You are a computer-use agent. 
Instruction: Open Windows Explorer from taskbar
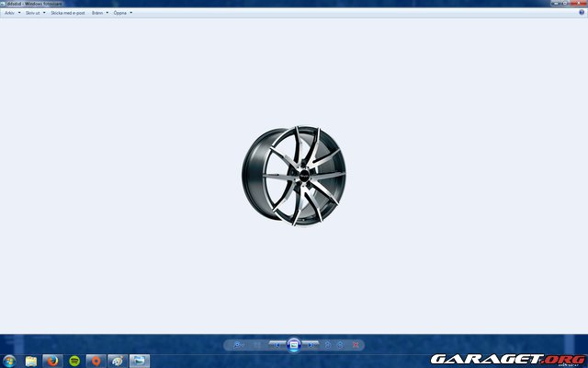pyautogui.click(x=31, y=361)
